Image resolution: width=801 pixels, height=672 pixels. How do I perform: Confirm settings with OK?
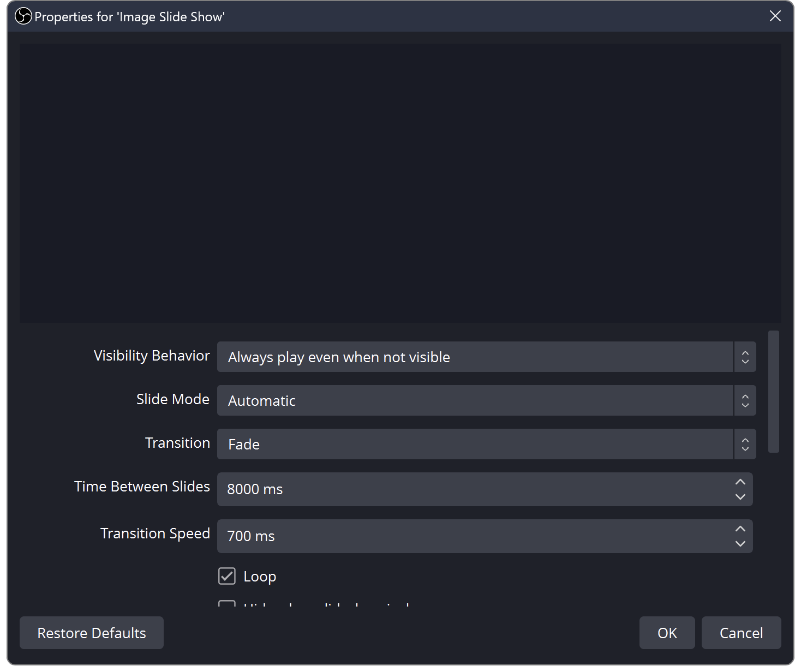click(667, 633)
